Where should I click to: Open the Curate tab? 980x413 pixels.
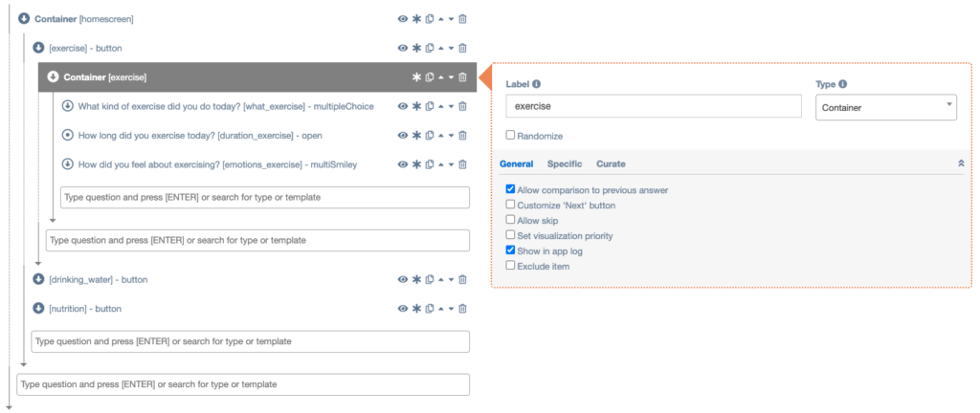point(611,164)
